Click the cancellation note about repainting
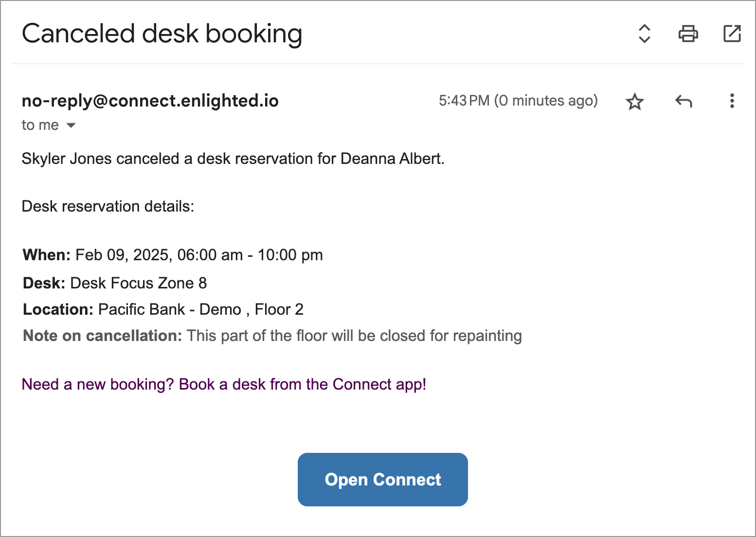Image resolution: width=756 pixels, height=537 pixels. click(x=272, y=336)
